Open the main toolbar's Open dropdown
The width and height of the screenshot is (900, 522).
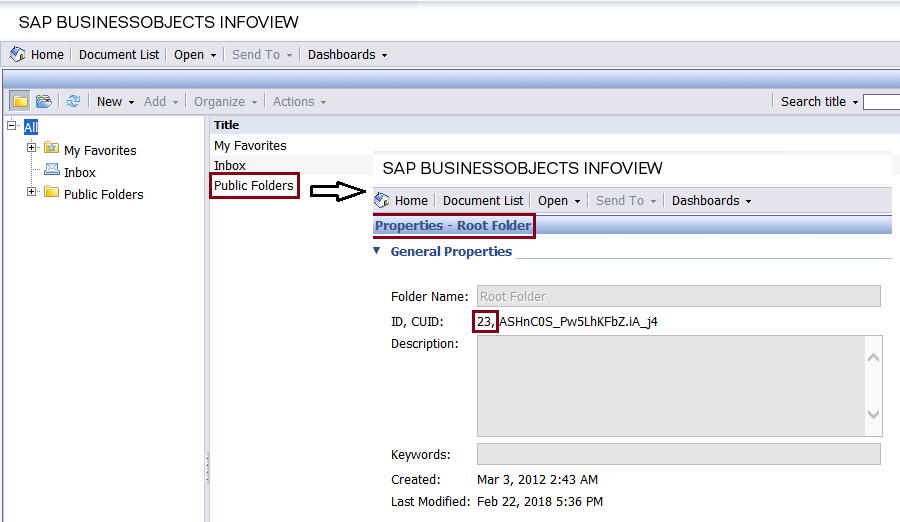(195, 55)
